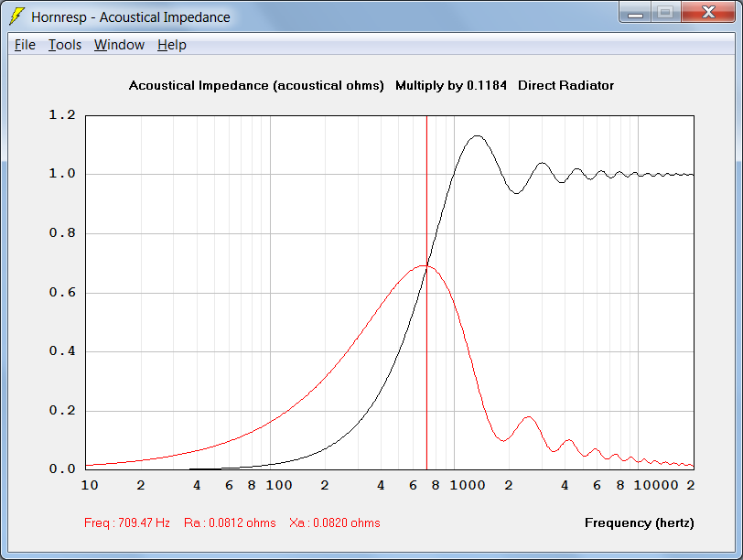Click the Hornresp lightning bolt icon

click(16, 16)
